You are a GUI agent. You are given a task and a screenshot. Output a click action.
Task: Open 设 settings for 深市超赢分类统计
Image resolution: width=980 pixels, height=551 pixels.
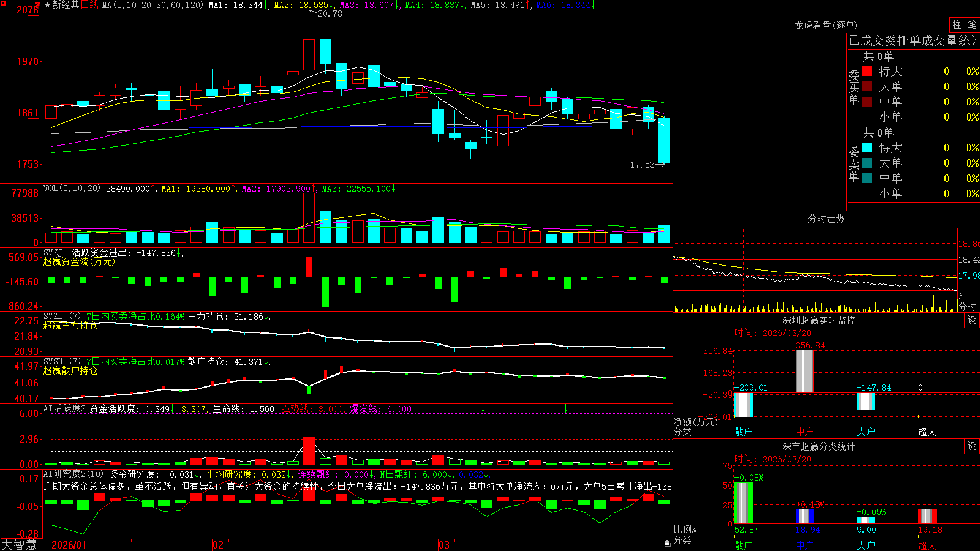(972, 446)
